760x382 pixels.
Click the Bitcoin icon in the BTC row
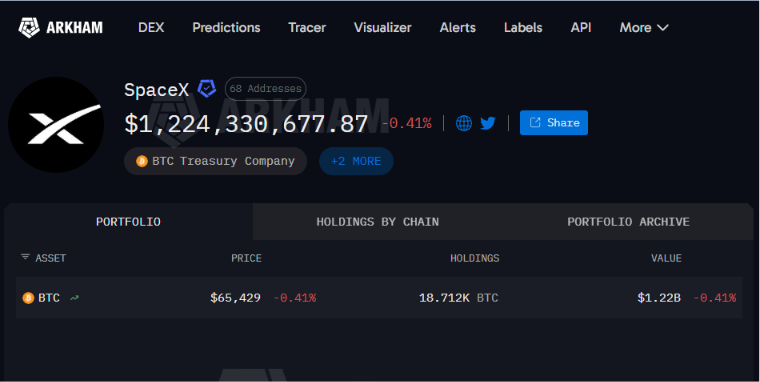tap(28, 298)
